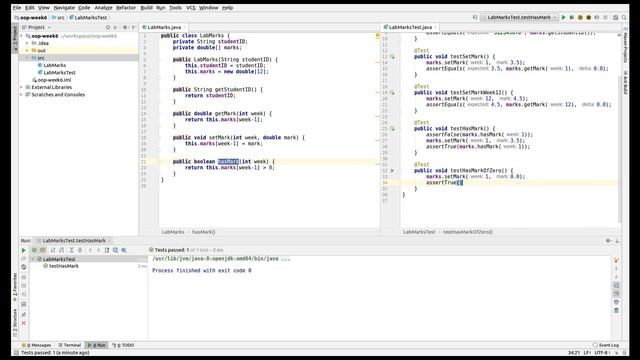Screen dimensions: 640x360
Task: Click the run gutter arrow beside testHasMarkOfZero
Action: (x=392, y=171)
